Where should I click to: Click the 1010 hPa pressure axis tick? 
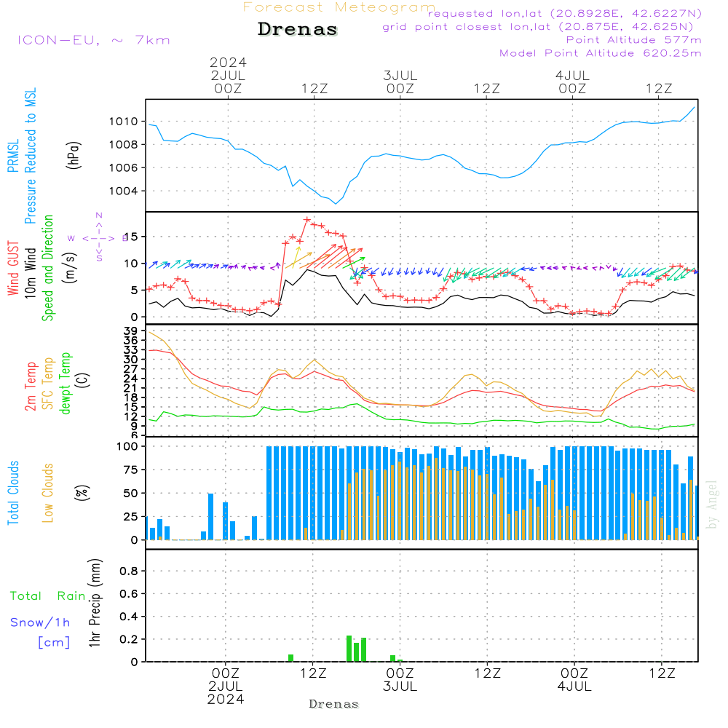[x=124, y=121]
